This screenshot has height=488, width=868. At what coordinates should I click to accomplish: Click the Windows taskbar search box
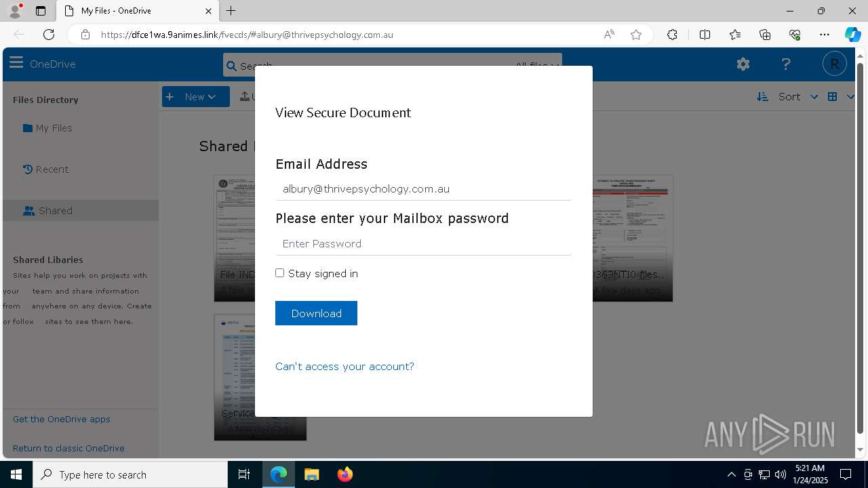(130, 474)
